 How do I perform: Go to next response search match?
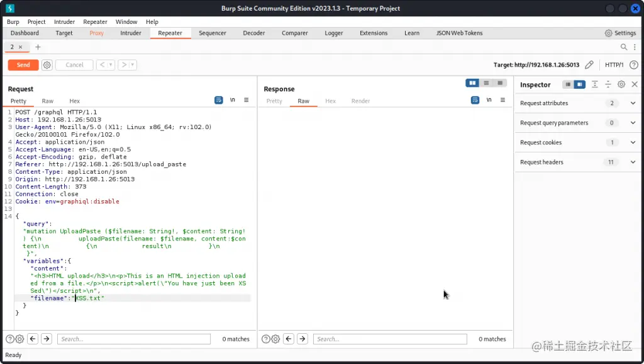(303, 339)
